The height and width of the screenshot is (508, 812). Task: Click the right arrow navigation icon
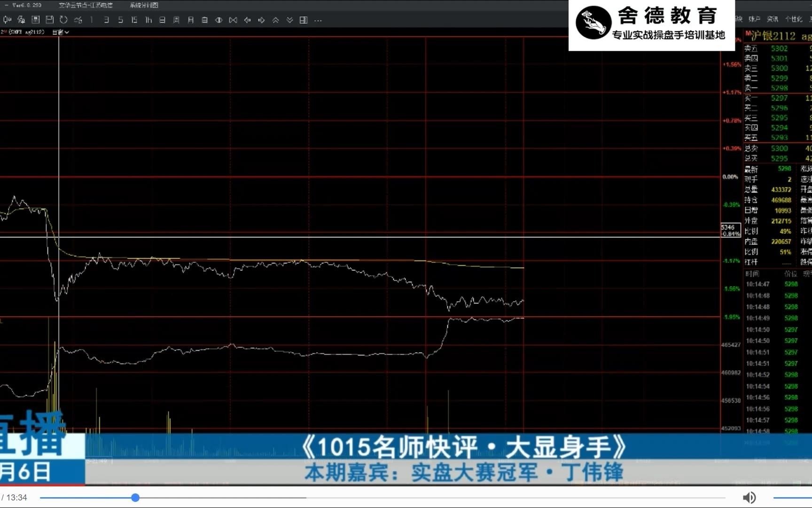[x=261, y=20]
